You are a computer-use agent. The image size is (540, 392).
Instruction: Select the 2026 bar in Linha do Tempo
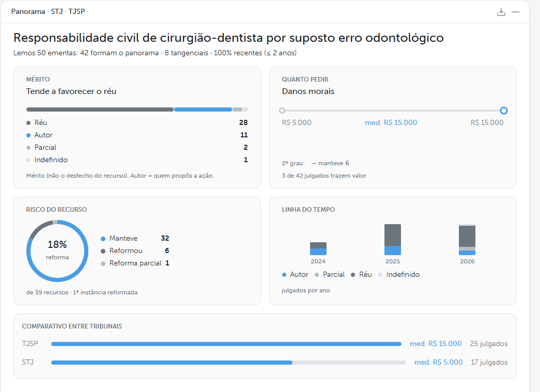467,240
